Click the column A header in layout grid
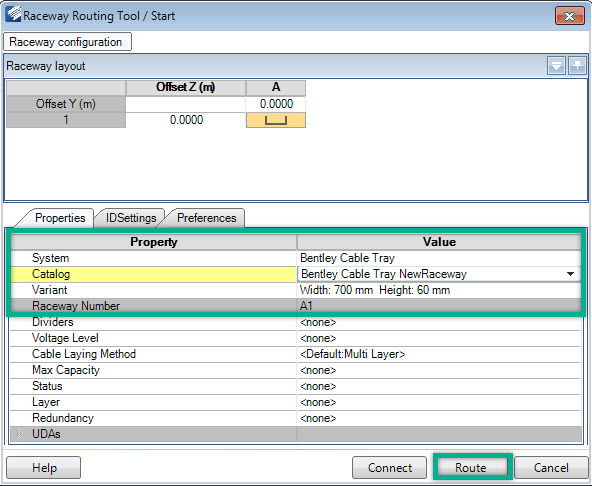Screen dimensions: 592x486 276,88
